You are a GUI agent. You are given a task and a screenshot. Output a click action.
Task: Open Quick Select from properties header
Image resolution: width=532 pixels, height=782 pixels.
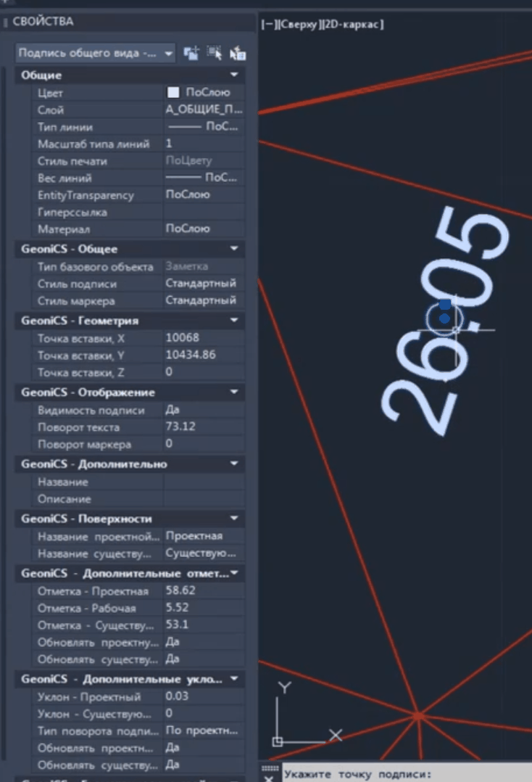[x=237, y=53]
